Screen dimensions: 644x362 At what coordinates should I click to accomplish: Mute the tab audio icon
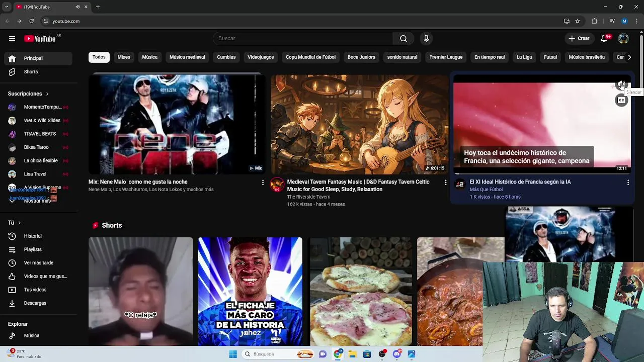coord(77,7)
